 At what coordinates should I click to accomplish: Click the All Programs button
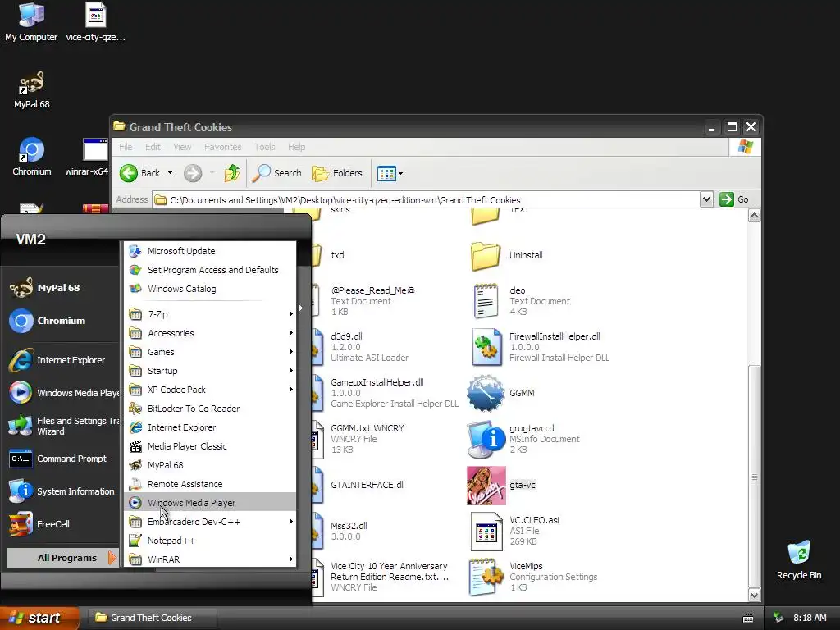(x=62, y=558)
